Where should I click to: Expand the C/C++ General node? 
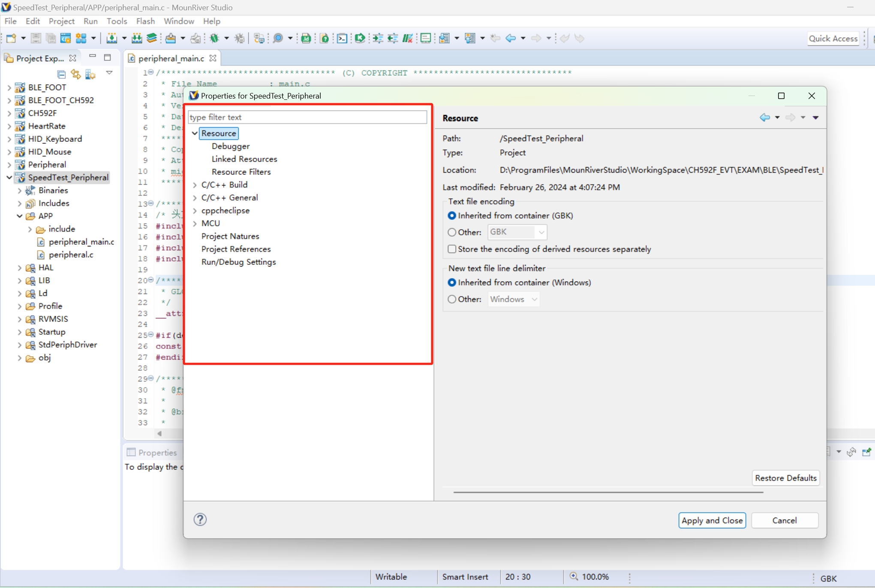(x=195, y=198)
